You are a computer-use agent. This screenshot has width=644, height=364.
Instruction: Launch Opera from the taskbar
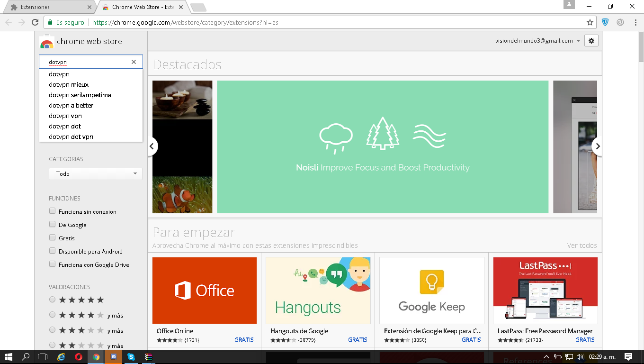click(x=79, y=357)
